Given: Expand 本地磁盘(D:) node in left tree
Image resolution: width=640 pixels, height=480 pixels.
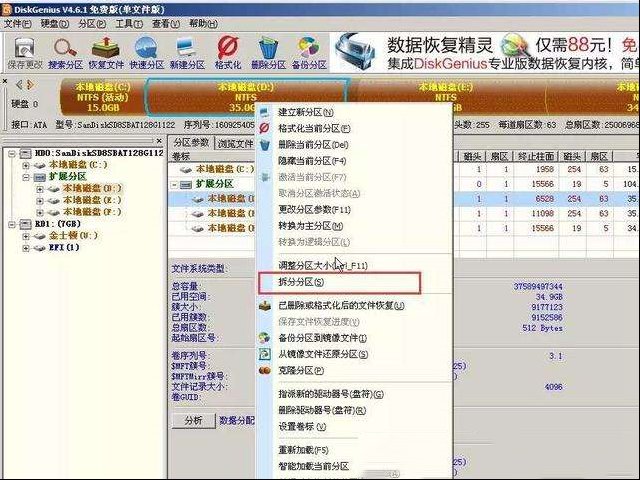Looking at the screenshot, I should pos(40,189).
